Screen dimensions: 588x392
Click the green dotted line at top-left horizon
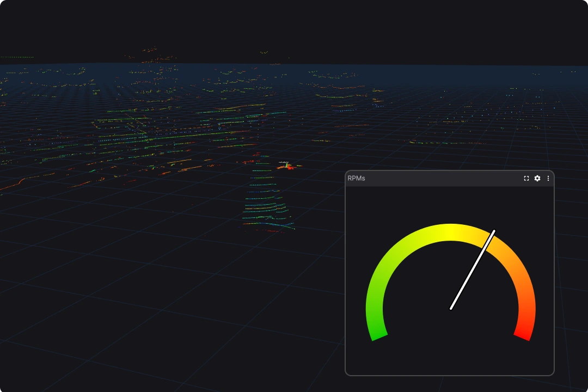point(16,57)
